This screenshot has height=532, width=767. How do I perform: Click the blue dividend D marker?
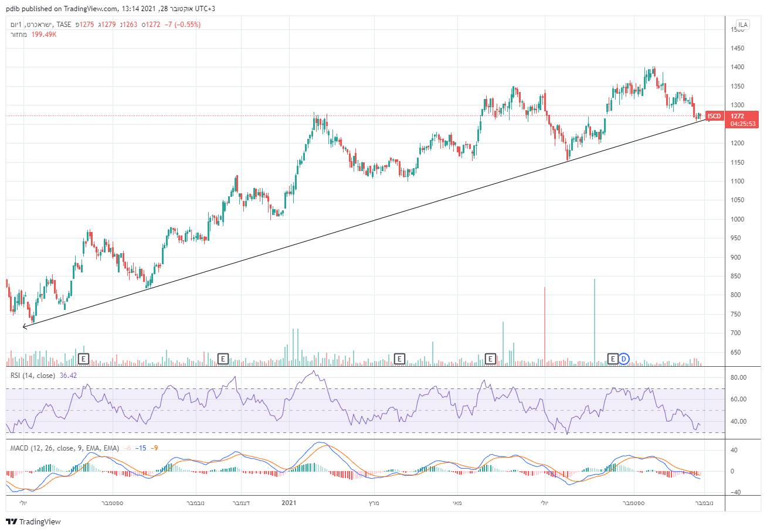click(624, 358)
